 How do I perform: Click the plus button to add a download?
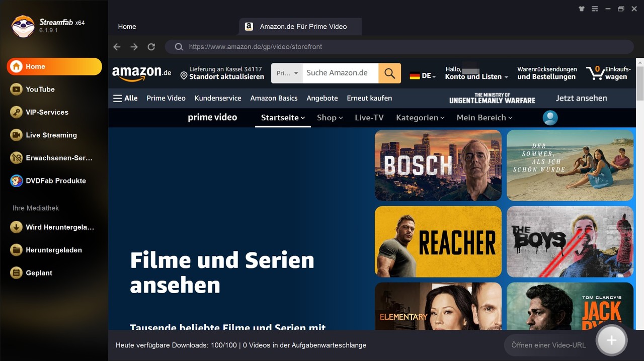pos(611,340)
